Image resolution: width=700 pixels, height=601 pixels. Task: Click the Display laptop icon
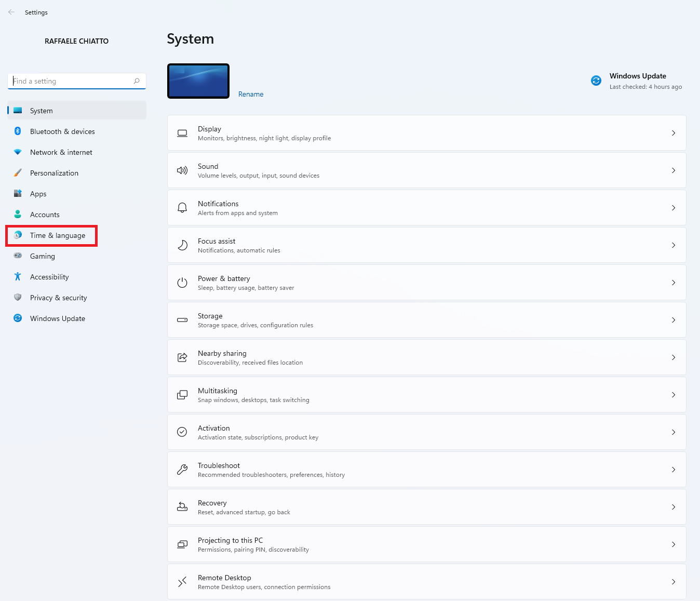pyautogui.click(x=182, y=133)
